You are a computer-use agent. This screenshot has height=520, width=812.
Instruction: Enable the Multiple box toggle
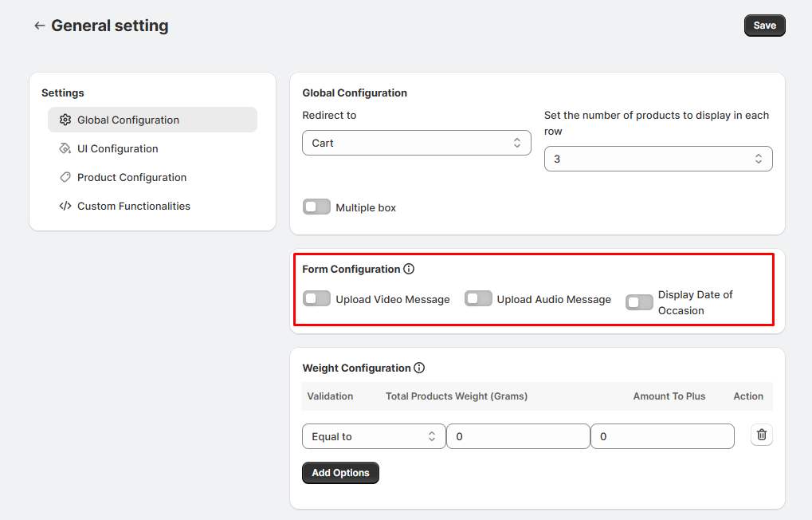[x=316, y=207]
